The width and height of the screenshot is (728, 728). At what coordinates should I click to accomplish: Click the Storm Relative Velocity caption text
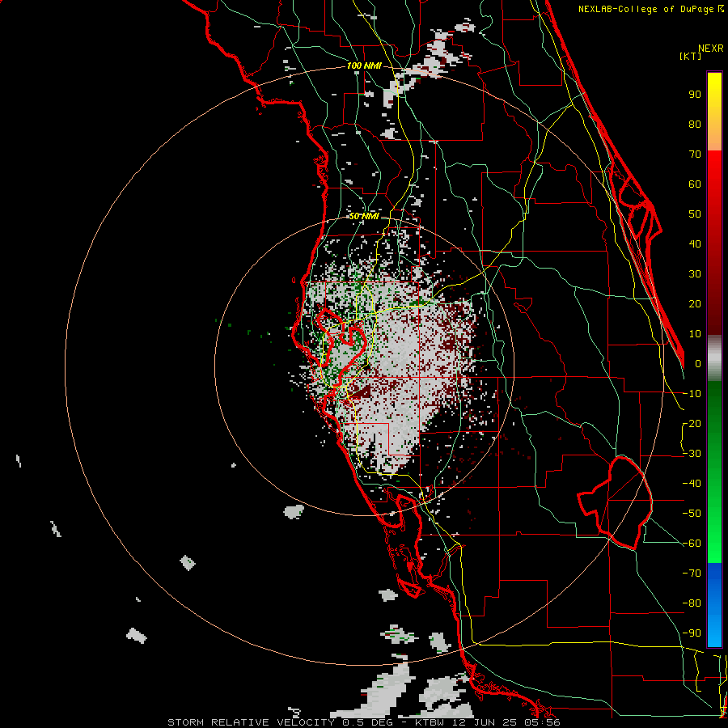point(363,722)
